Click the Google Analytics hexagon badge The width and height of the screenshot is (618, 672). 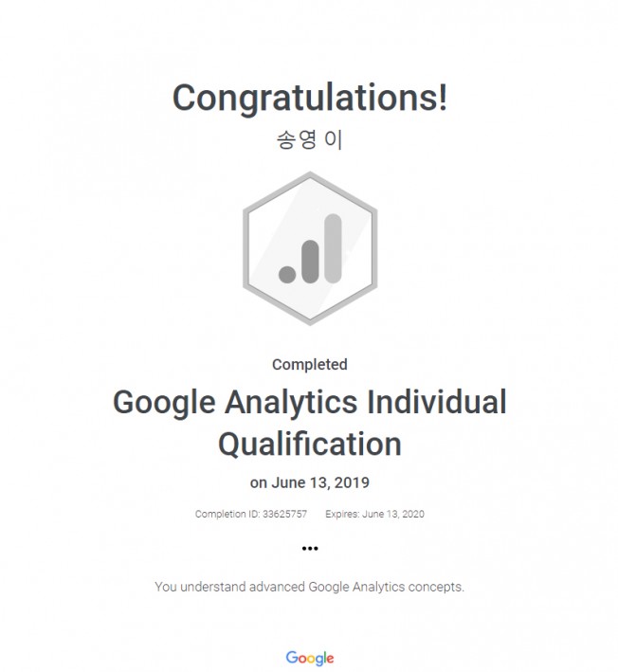(x=310, y=248)
